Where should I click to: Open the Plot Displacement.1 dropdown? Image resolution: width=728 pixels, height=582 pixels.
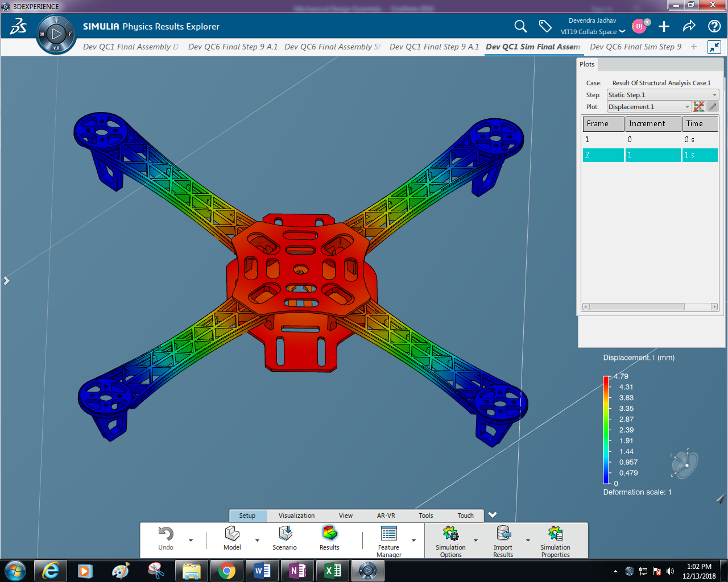(649, 107)
